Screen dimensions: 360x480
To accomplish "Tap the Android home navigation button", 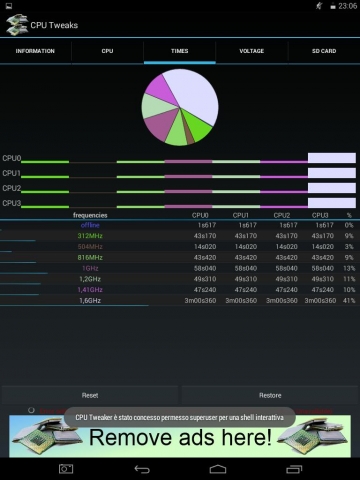I will [x=218, y=469].
